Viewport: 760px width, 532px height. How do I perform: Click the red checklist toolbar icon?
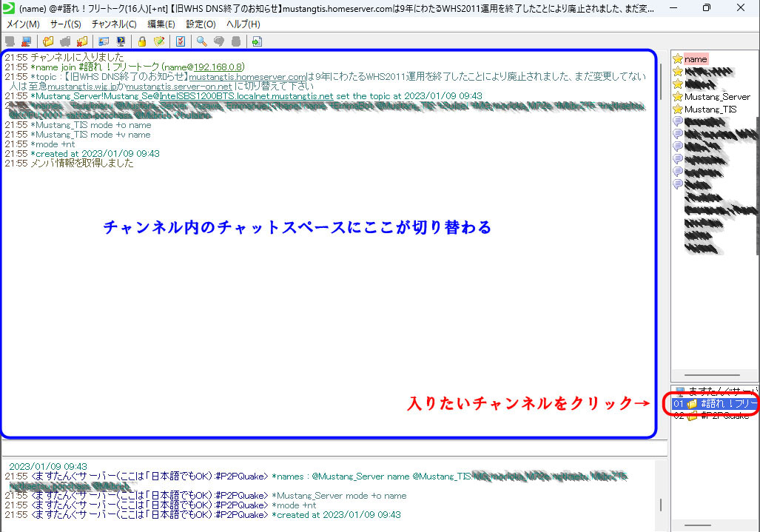[180, 41]
